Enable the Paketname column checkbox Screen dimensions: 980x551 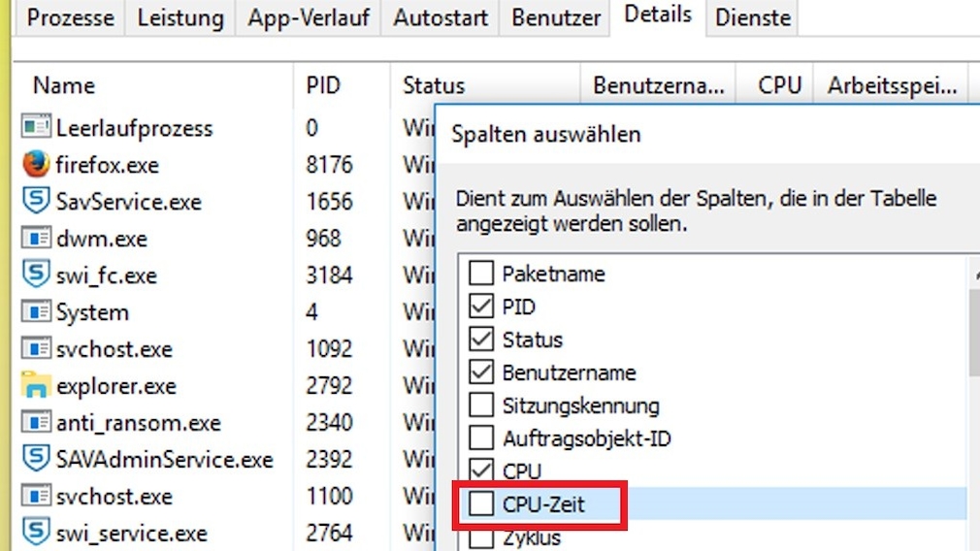pos(481,273)
